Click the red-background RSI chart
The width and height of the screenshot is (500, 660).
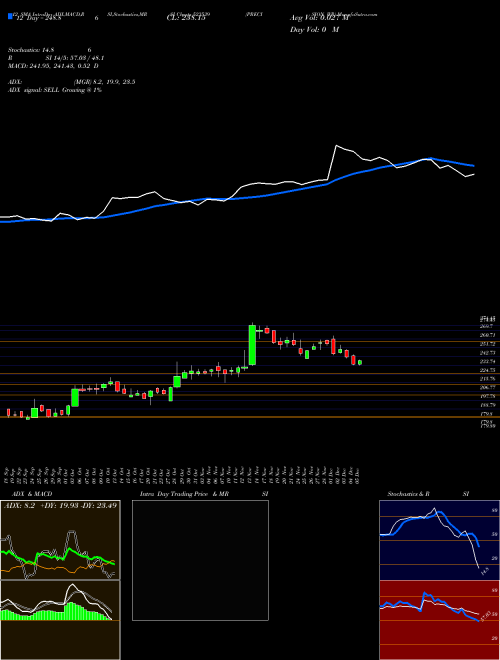[x=439, y=620]
